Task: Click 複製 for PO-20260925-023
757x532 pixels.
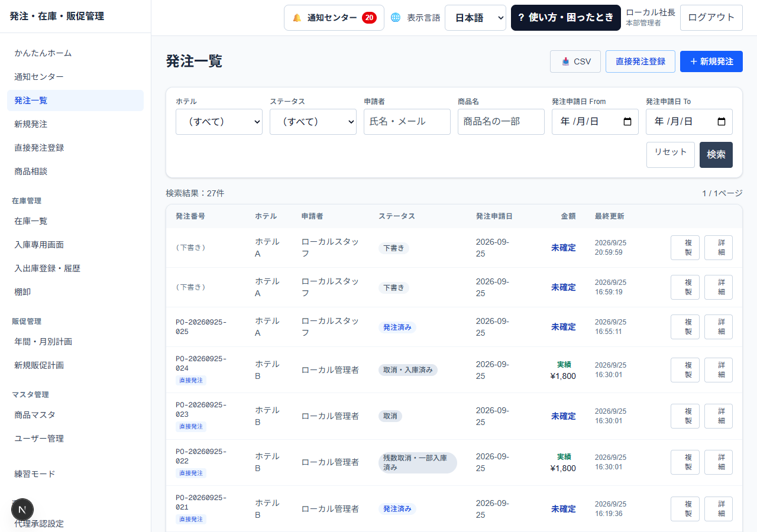Action: (x=685, y=416)
